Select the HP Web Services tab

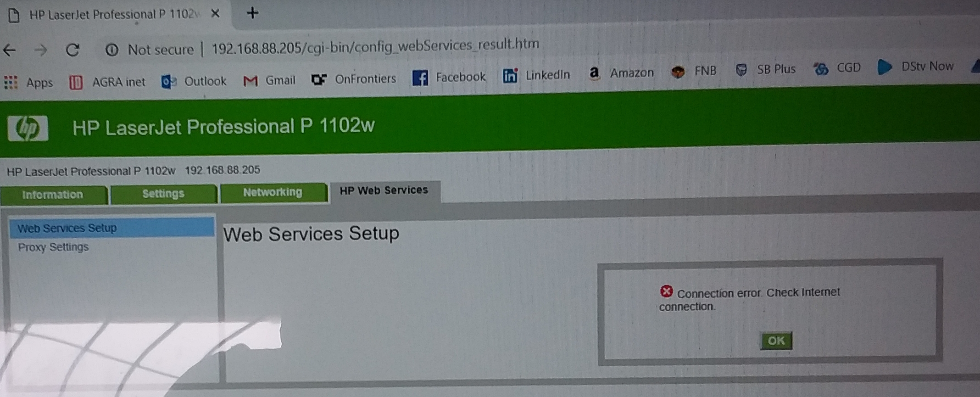click(384, 190)
